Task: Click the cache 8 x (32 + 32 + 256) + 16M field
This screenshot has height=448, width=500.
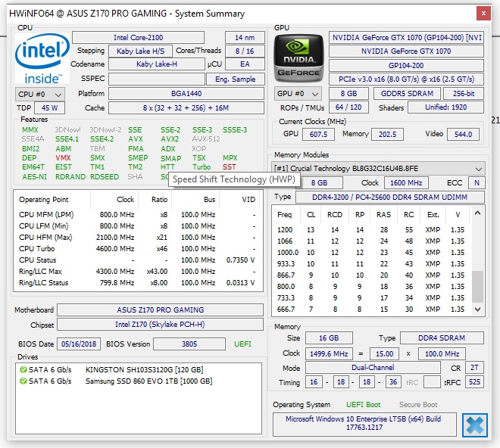Action: point(186,107)
